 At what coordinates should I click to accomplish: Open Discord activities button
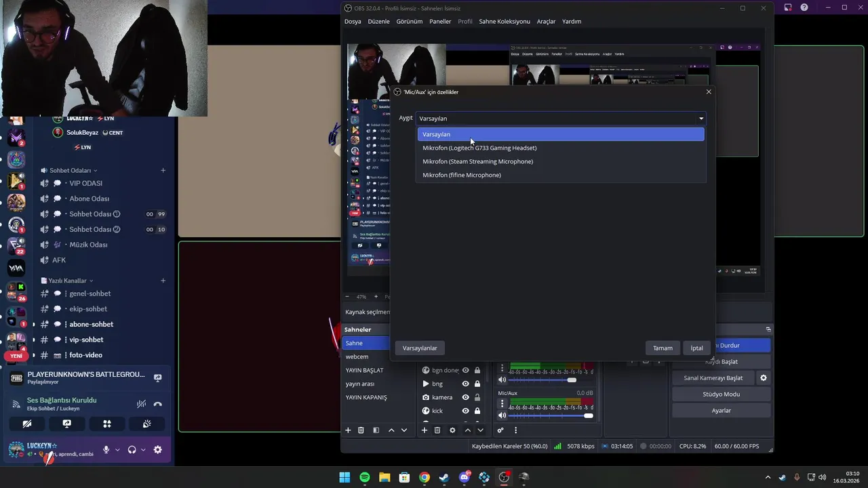(106, 424)
